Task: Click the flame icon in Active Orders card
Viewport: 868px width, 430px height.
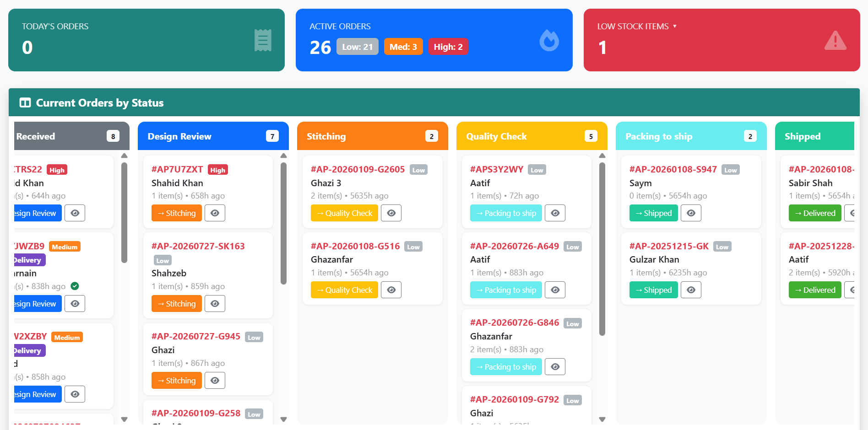Action: tap(549, 40)
